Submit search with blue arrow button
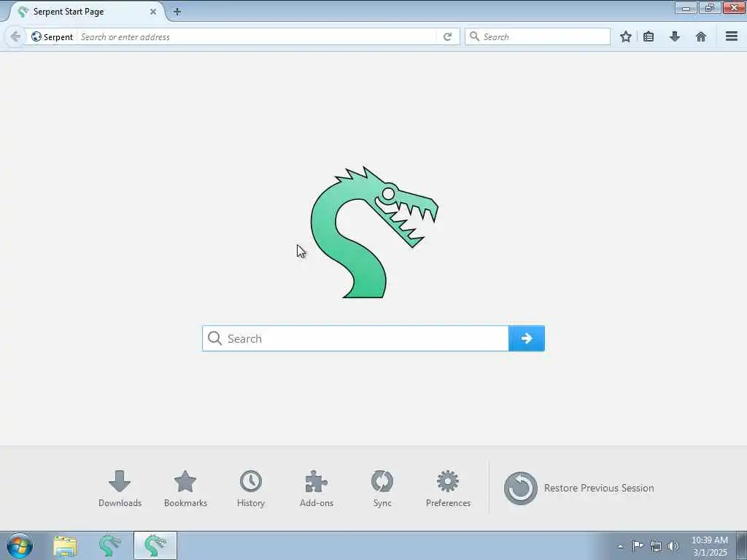 527,338
